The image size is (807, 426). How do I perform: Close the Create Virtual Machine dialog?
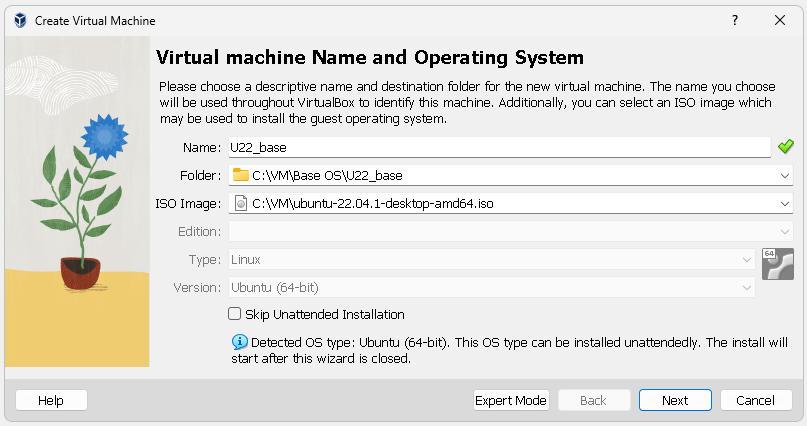(x=780, y=21)
